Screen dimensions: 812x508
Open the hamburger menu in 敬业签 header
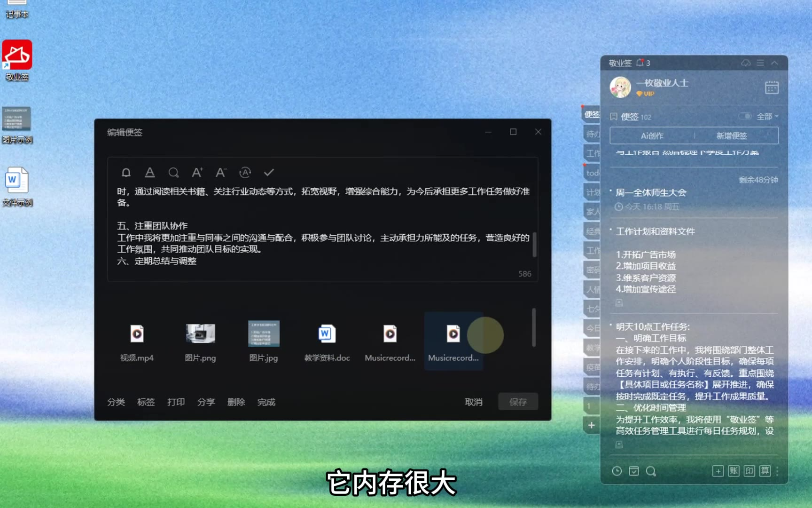pyautogui.click(x=760, y=63)
